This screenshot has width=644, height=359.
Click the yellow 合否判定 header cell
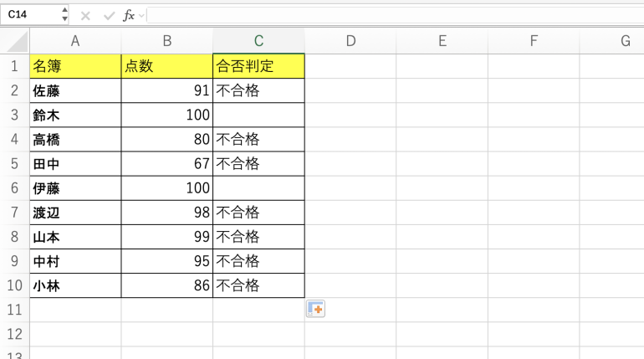(258, 66)
